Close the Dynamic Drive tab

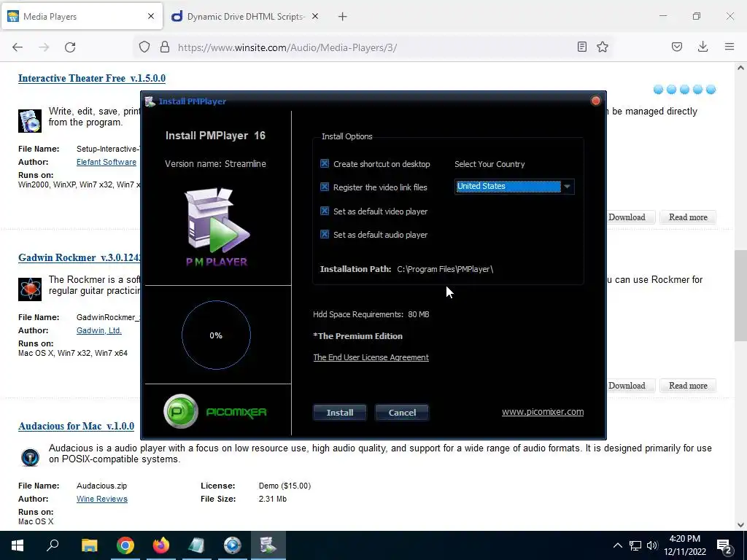[x=315, y=16]
